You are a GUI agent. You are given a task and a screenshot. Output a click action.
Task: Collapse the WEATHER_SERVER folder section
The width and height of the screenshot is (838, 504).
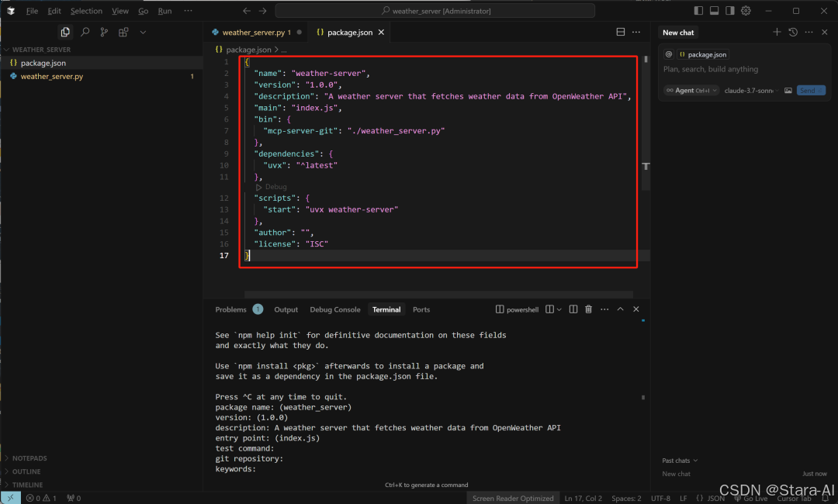coord(102,49)
